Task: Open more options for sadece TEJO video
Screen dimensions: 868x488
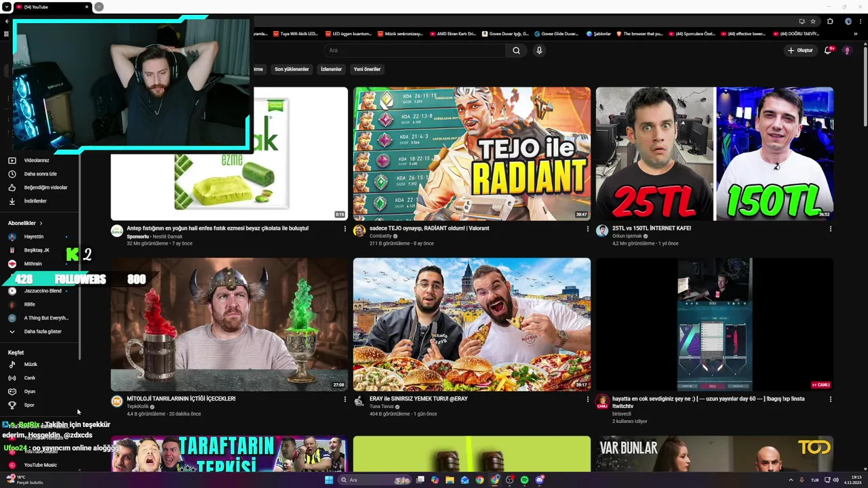Action: click(x=587, y=229)
